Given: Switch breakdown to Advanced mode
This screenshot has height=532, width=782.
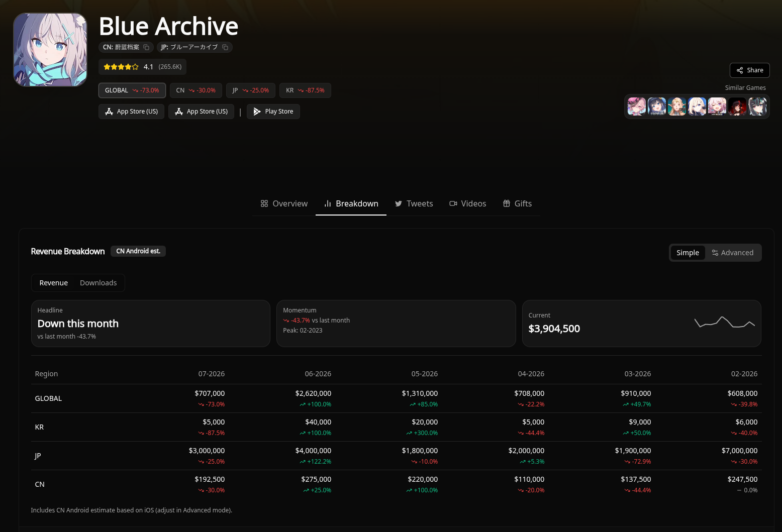Looking at the screenshot, I should click(x=733, y=253).
